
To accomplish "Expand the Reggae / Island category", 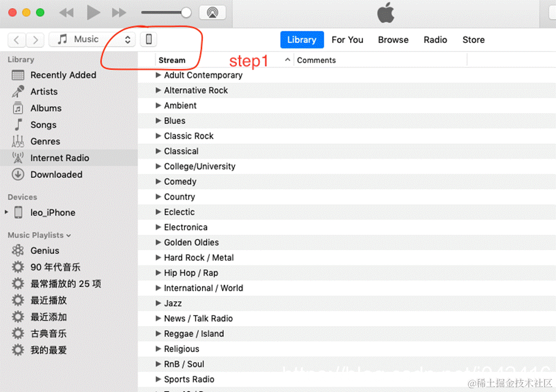I will point(158,334).
